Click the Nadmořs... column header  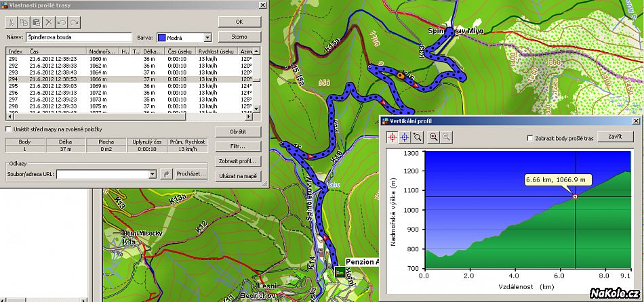coord(103,51)
